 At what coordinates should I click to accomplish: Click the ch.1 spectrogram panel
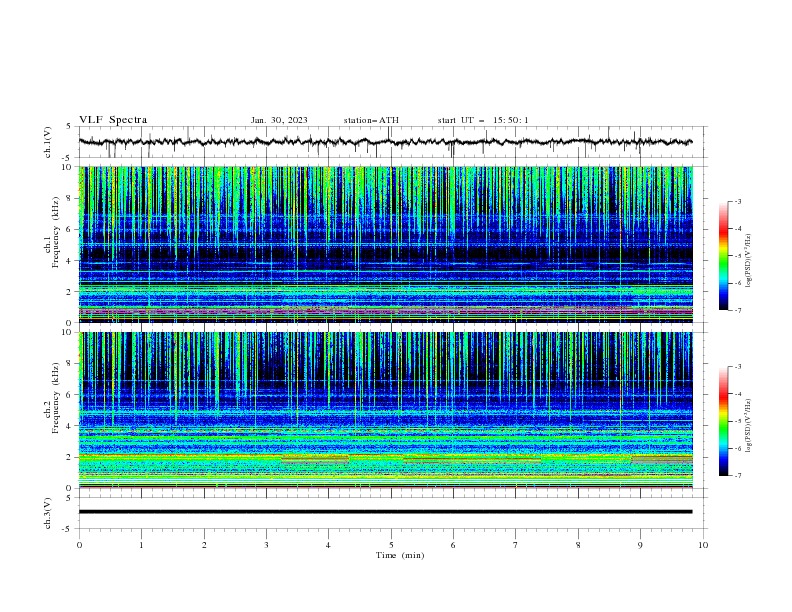385,244
